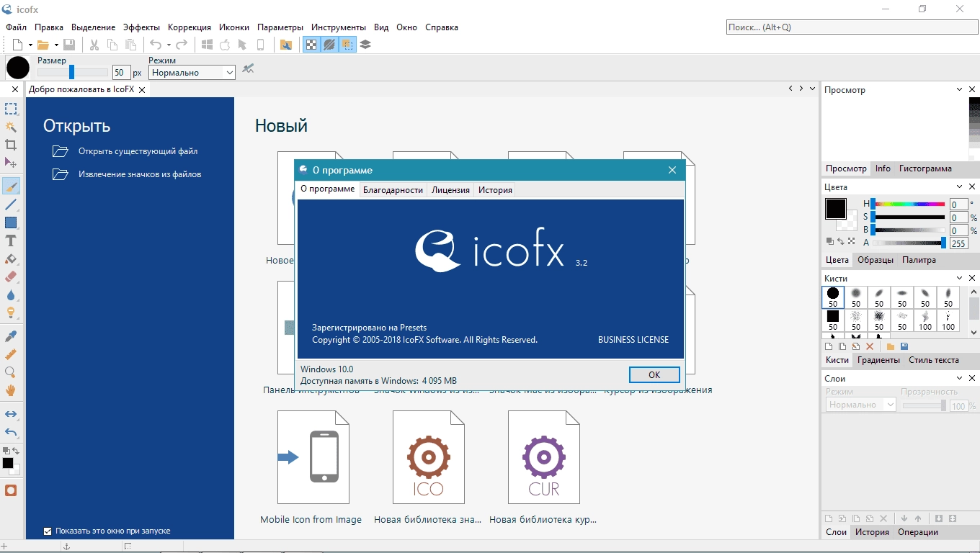Image resolution: width=980 pixels, height=553 pixels.
Task: Open the undo history dropdown arrow
Action: point(169,45)
